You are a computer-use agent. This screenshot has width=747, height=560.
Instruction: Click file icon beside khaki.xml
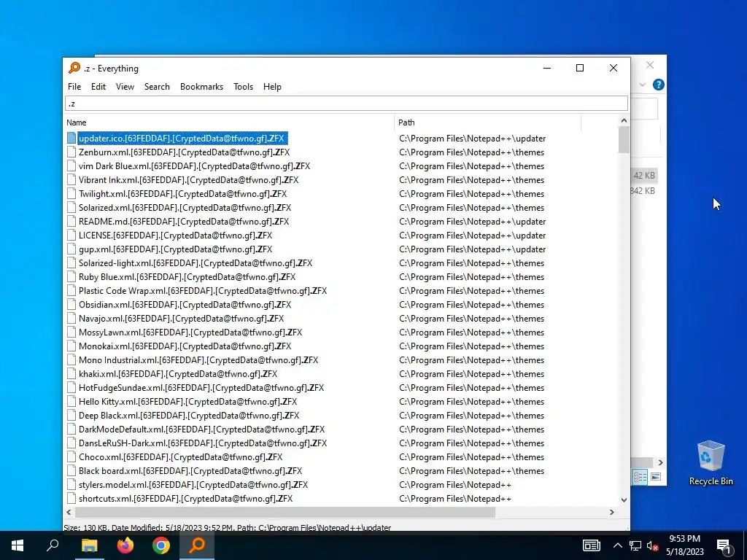(71, 373)
